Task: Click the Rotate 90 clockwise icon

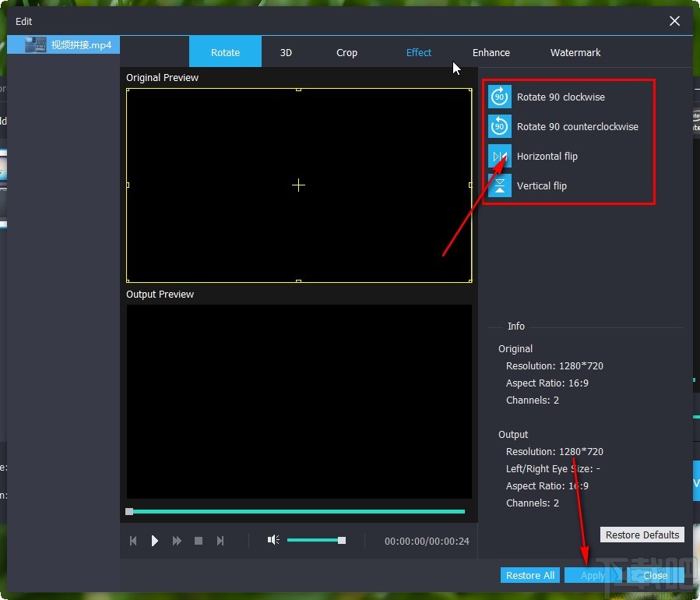Action: coord(500,97)
